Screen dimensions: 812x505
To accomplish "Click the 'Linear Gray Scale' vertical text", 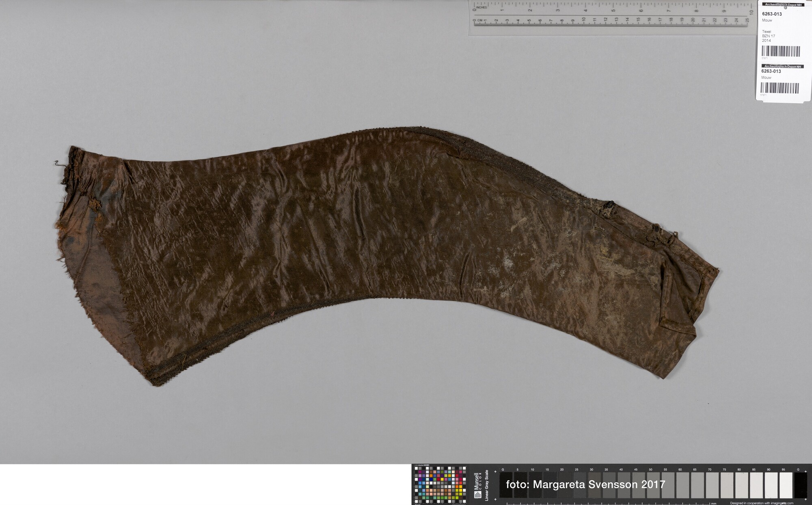I will coord(486,485).
